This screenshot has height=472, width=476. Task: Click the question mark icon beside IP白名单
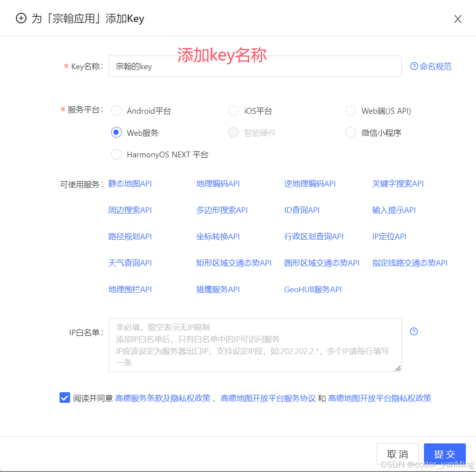point(413,331)
